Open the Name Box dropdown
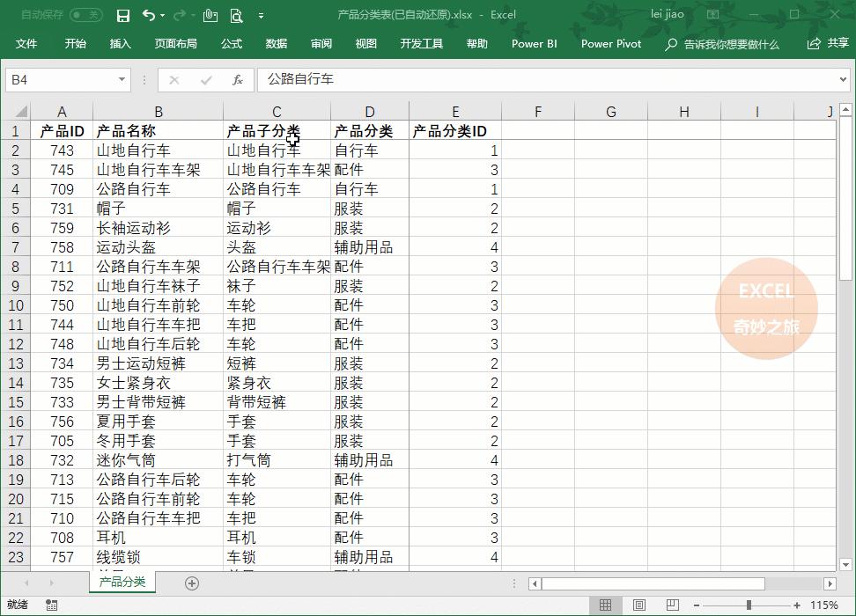The height and width of the screenshot is (616, 856). (x=122, y=78)
